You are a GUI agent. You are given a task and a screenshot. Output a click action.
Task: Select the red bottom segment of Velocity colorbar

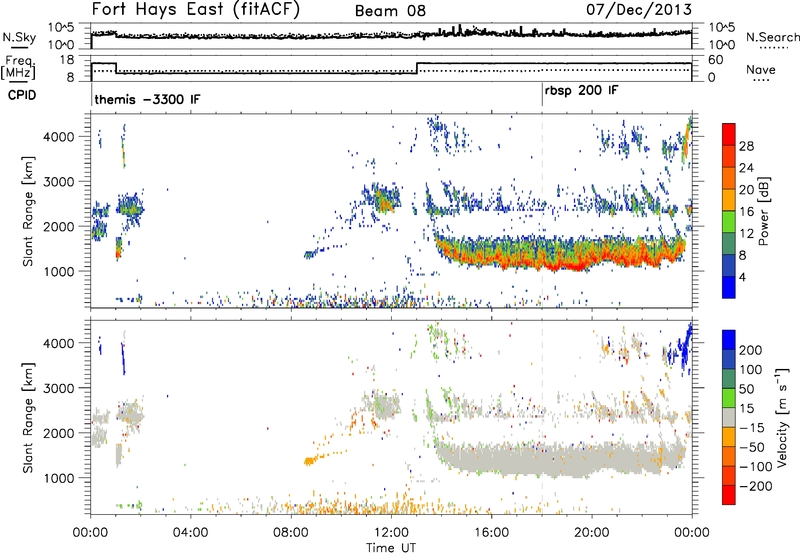pos(729,495)
